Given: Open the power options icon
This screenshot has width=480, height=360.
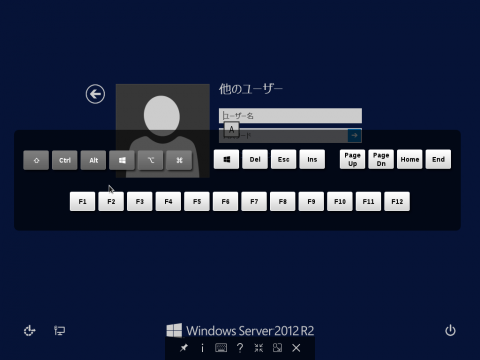Looking at the screenshot, I should click(450, 331).
